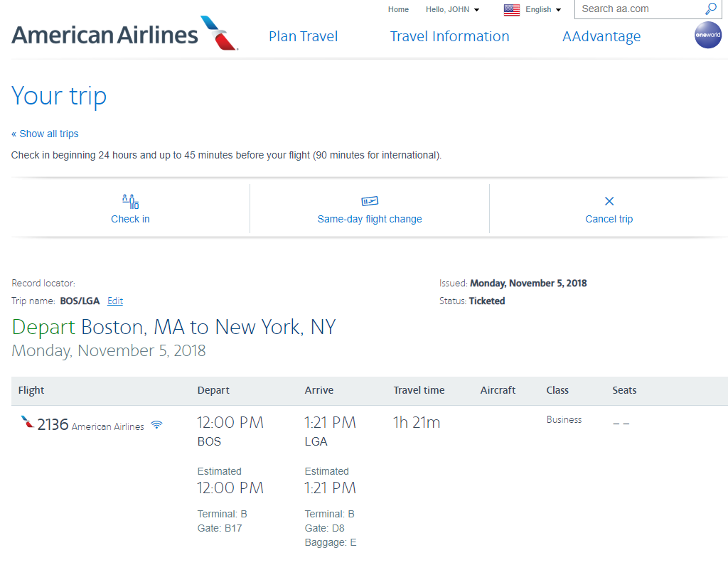Open the Travel Information menu
This screenshot has height=565, width=728.
point(449,36)
